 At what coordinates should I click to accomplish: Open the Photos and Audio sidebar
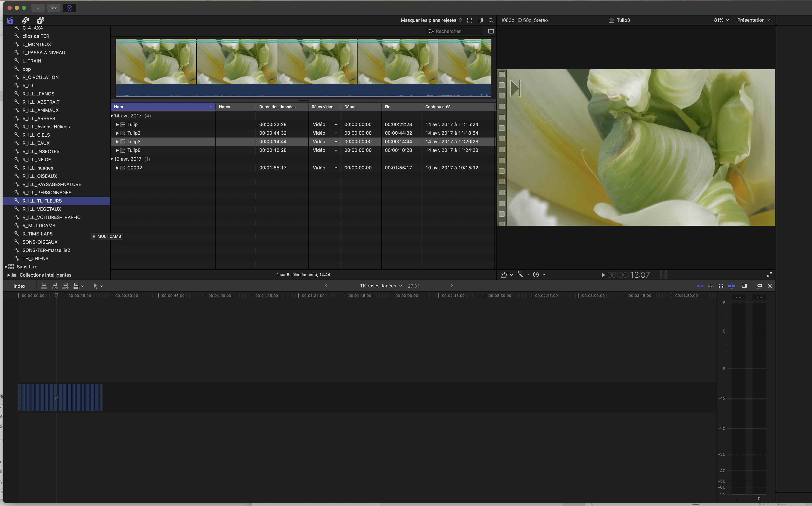[25, 20]
